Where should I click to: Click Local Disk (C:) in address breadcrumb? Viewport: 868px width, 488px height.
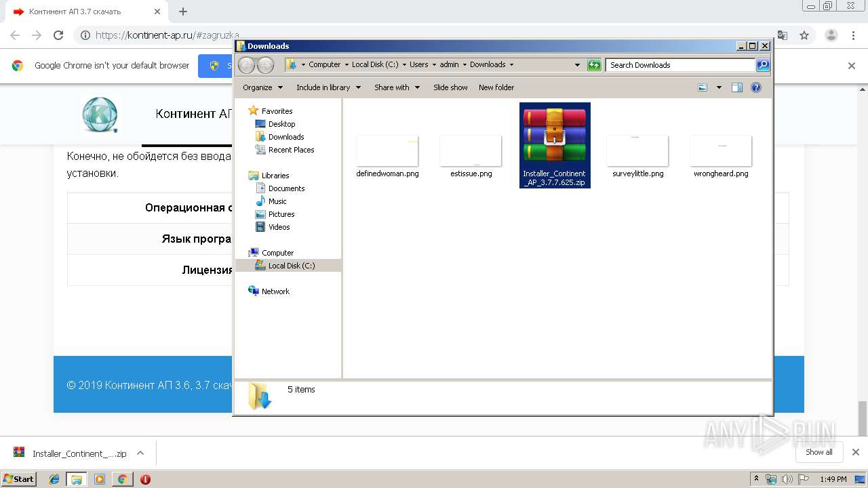375,65
